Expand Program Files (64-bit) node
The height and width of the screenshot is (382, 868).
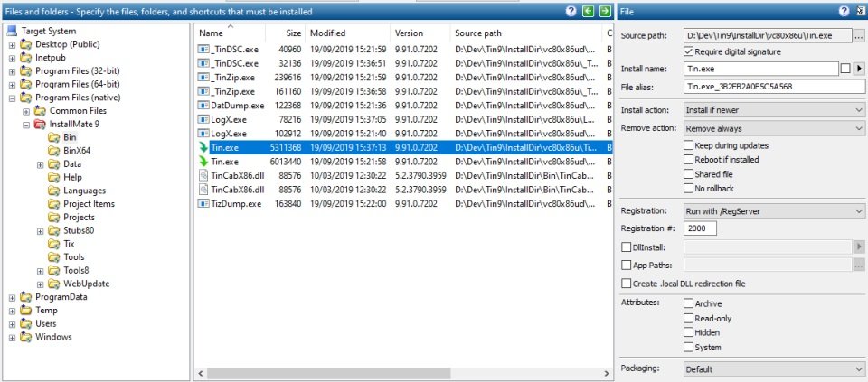[12, 85]
